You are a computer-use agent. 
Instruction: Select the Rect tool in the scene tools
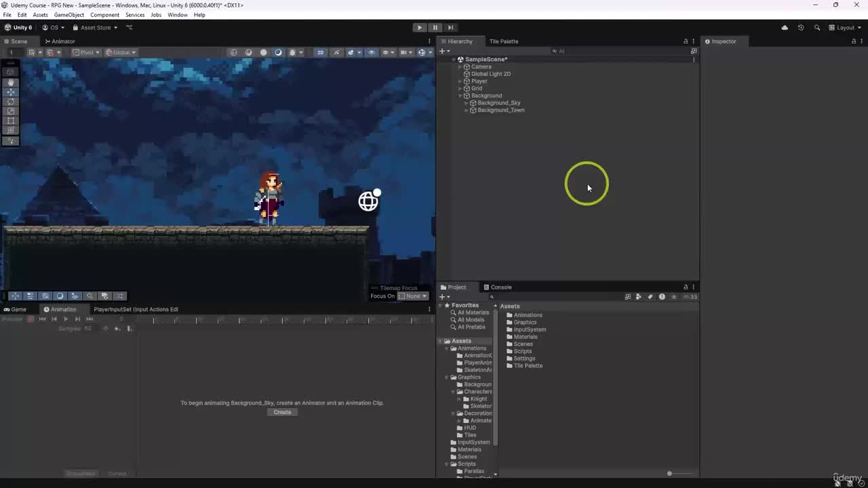10,121
